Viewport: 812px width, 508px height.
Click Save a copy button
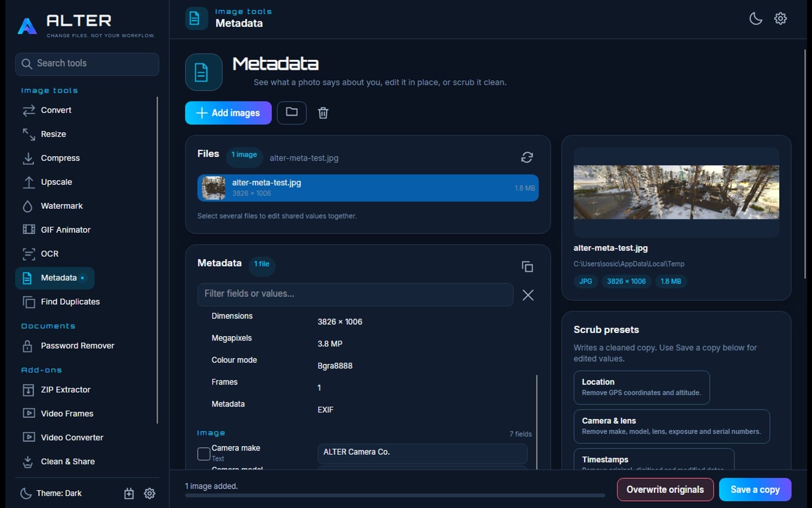[x=755, y=490]
